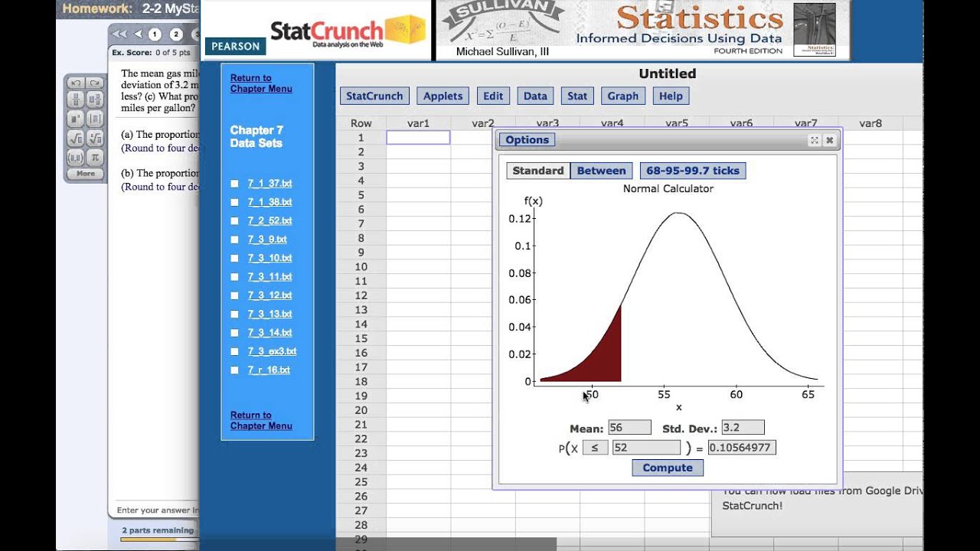The height and width of the screenshot is (551, 980).
Task: Click the redo arrow in math palette
Action: (x=94, y=83)
